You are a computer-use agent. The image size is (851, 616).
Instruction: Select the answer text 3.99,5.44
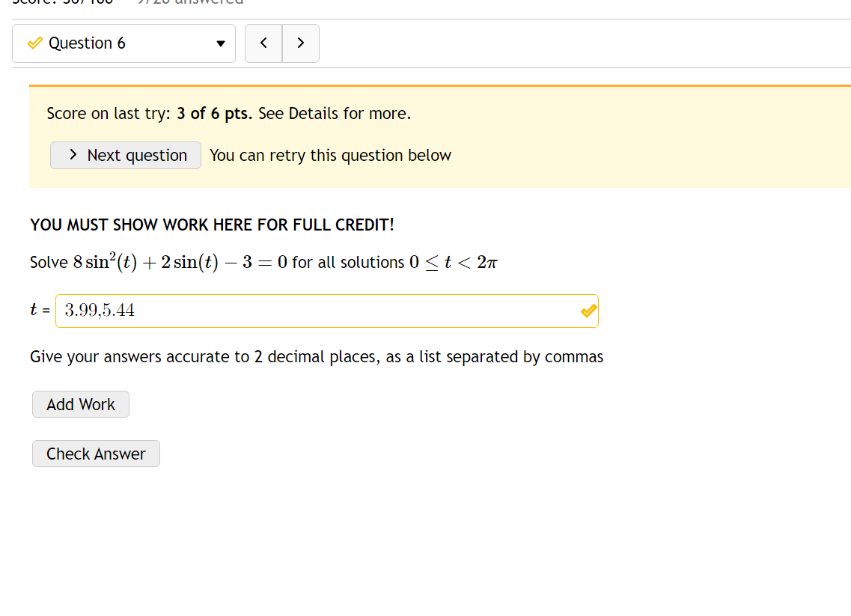pyautogui.click(x=98, y=309)
